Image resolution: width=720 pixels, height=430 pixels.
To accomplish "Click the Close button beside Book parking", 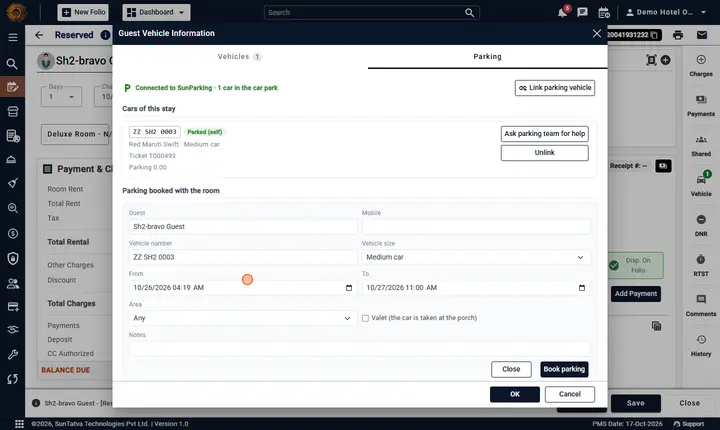I will (x=511, y=369).
